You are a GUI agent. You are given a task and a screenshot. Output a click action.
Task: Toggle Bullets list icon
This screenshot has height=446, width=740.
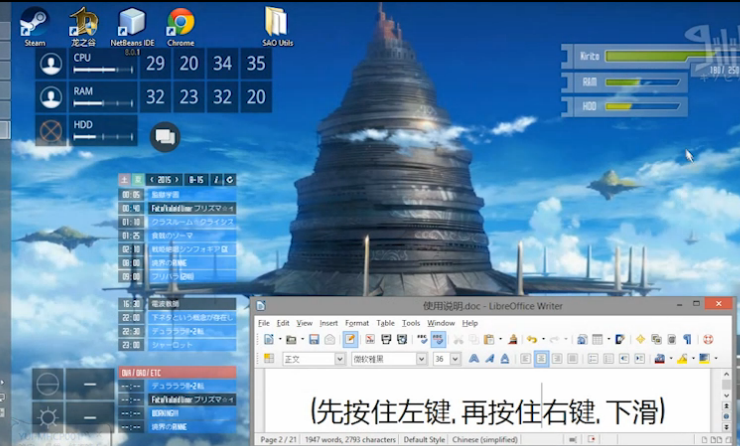point(608,359)
